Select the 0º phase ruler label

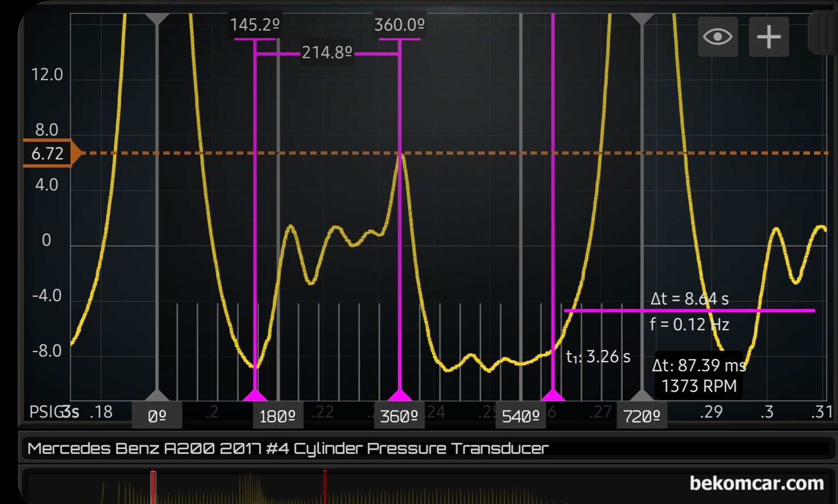click(x=157, y=417)
